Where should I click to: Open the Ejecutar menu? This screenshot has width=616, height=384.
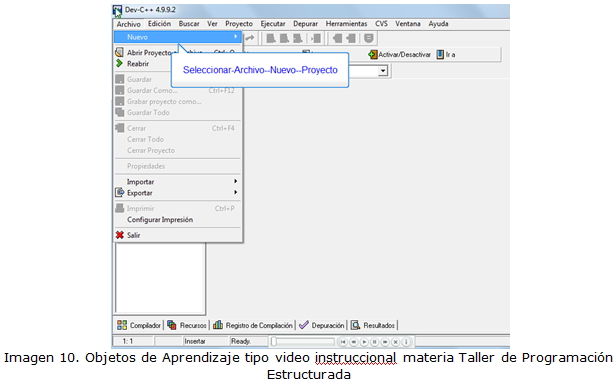[273, 24]
